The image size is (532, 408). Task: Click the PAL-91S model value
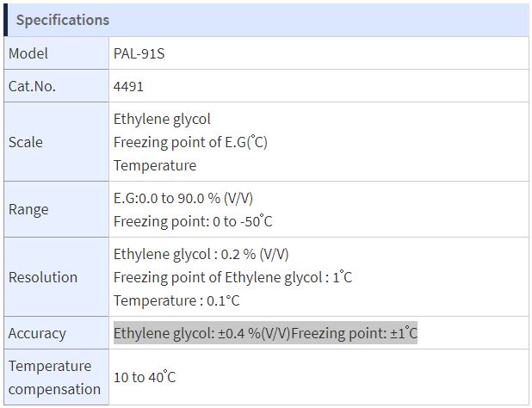(139, 53)
